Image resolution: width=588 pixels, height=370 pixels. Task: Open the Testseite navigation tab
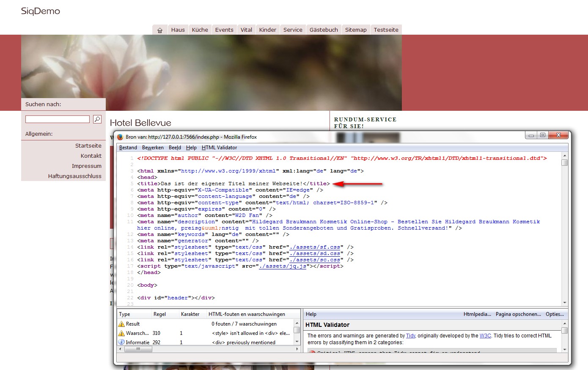[x=386, y=30]
